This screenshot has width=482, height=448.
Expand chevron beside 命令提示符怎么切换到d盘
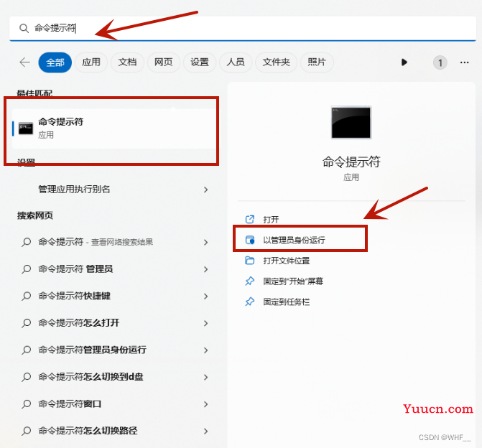205,378
